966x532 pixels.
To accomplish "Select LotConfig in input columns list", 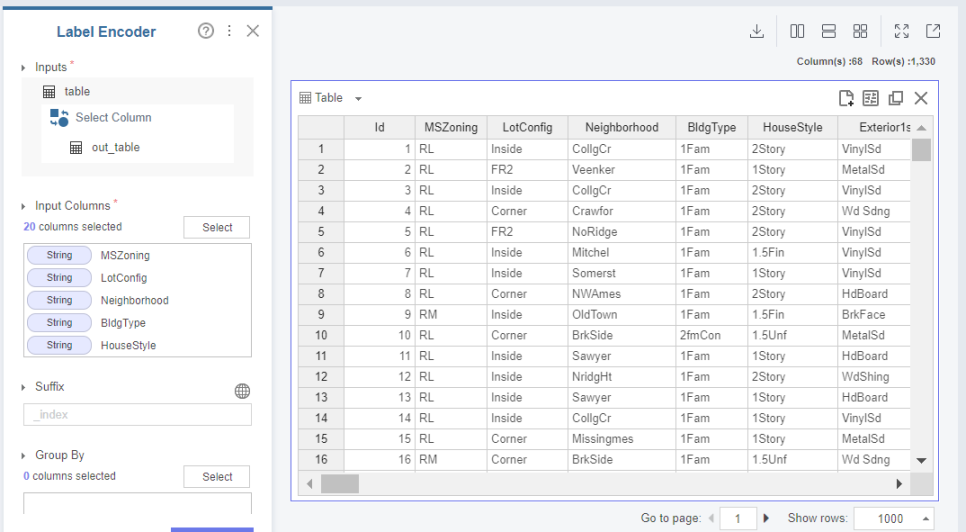I will tap(137, 278).
